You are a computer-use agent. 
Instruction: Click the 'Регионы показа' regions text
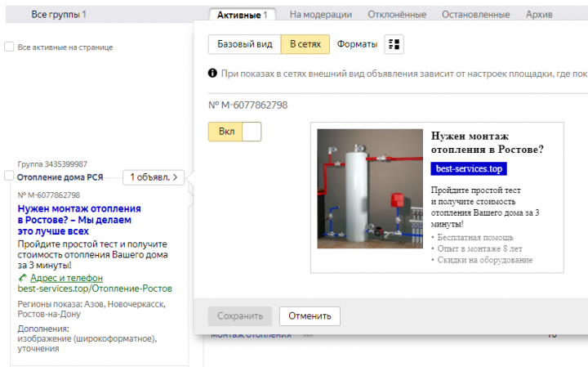point(91,309)
